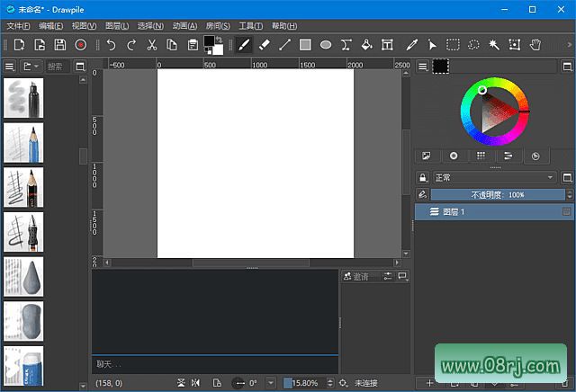This screenshot has height=392, width=576.
Task: Toggle the checkbox on 图层 1
Action: coord(566,211)
